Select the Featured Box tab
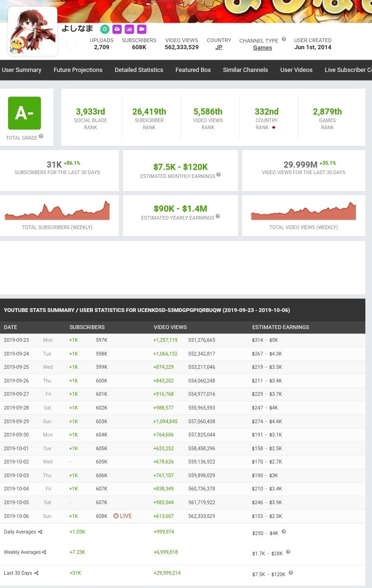This screenshot has height=588, width=372. (x=193, y=70)
